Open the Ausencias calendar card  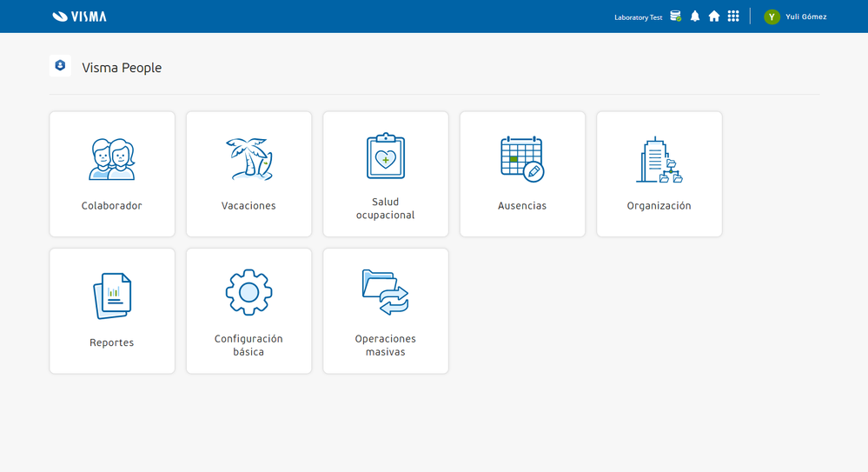522,174
